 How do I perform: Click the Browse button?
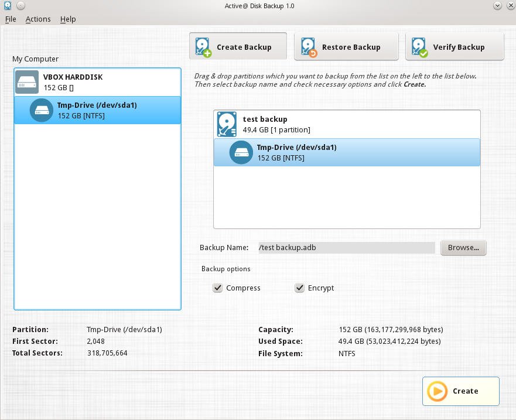pyautogui.click(x=463, y=247)
